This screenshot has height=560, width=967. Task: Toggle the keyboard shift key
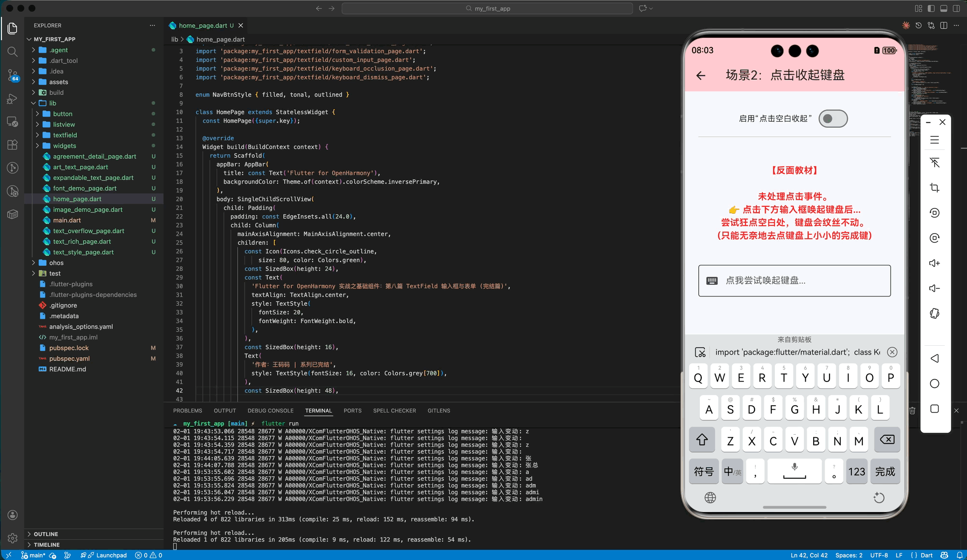702,440
